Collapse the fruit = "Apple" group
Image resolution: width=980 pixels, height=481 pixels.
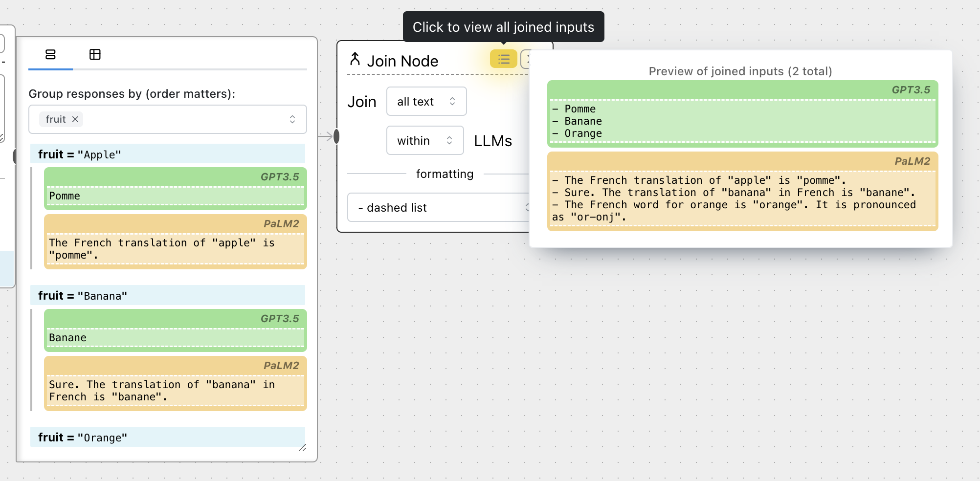pos(167,154)
